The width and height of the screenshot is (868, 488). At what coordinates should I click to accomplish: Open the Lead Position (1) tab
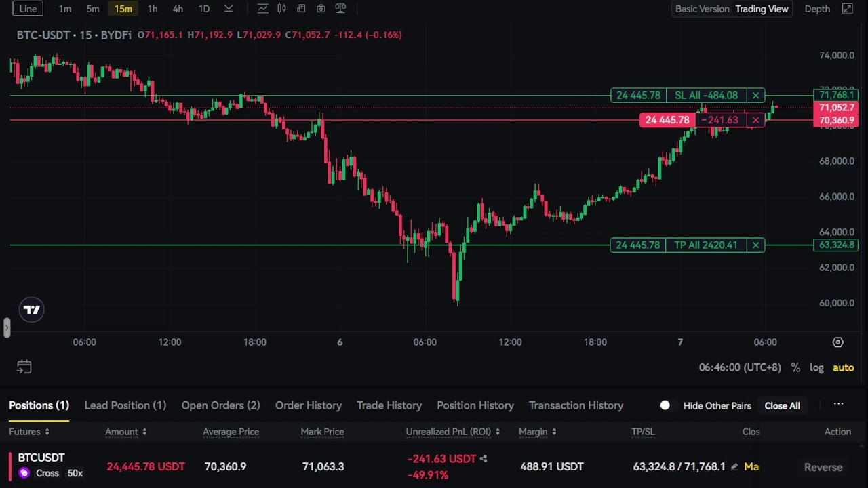125,405
